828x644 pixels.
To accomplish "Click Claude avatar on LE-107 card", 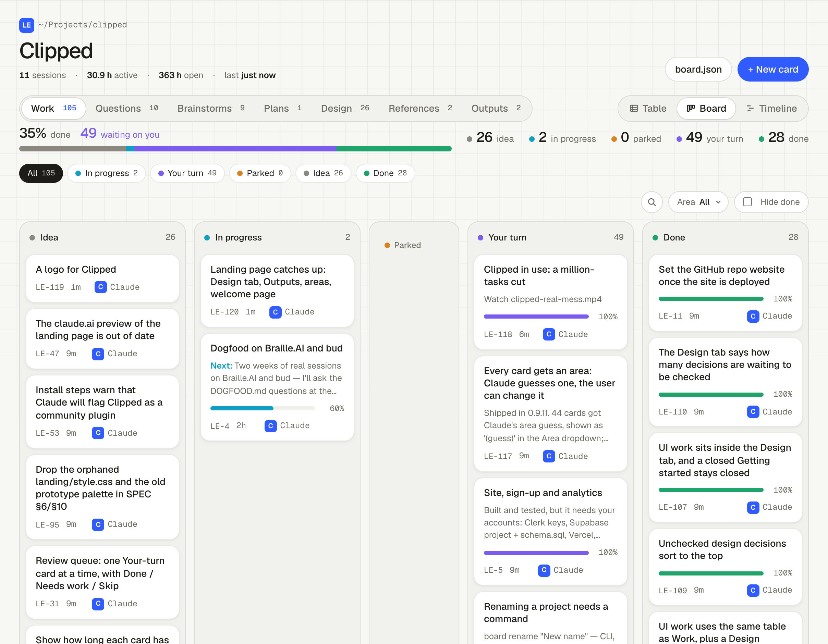I will (753, 507).
